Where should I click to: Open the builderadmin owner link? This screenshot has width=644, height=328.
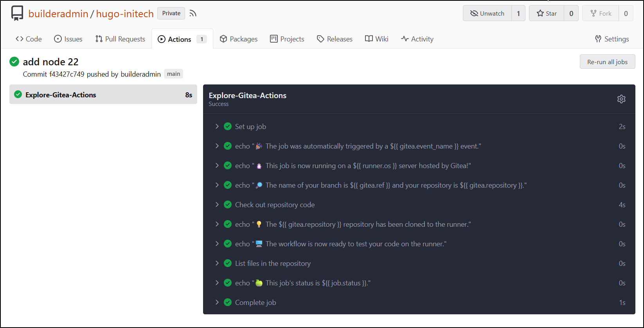tap(58, 14)
